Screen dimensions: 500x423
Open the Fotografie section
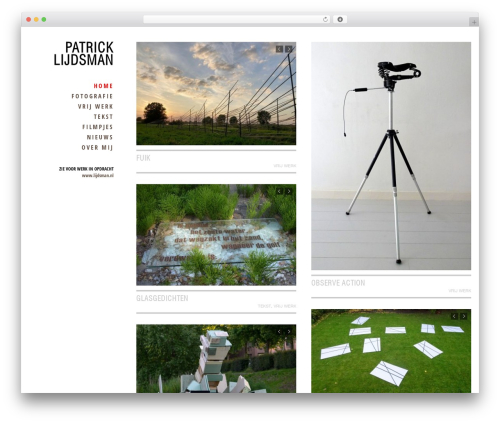click(92, 96)
